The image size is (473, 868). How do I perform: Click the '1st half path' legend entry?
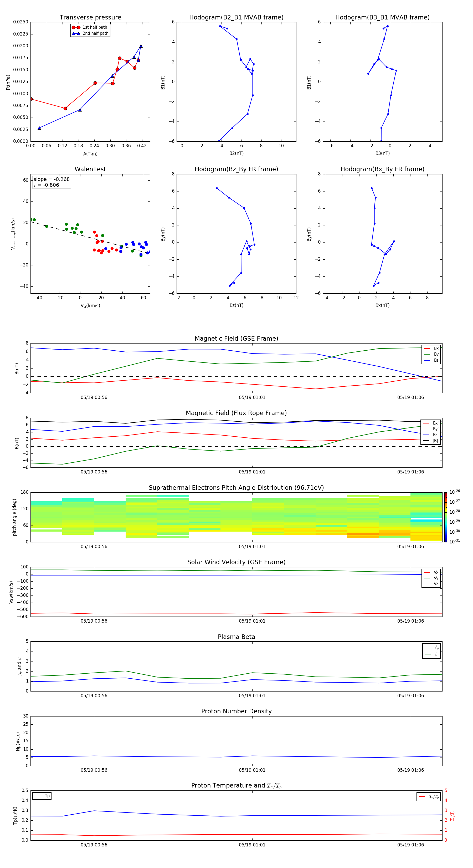90,27
